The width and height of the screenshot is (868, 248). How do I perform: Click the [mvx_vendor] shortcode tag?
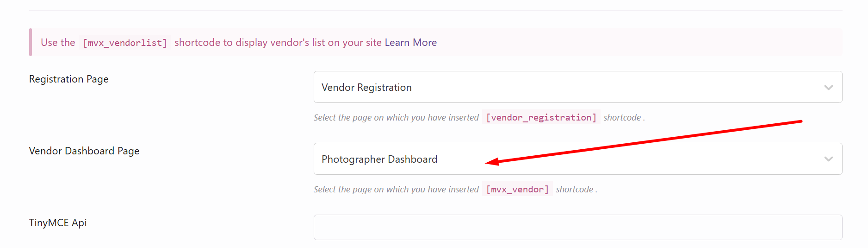pos(517,190)
